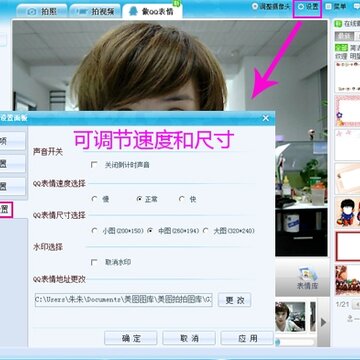
Task: Click 更改 to change save path
Action: [x=234, y=300]
